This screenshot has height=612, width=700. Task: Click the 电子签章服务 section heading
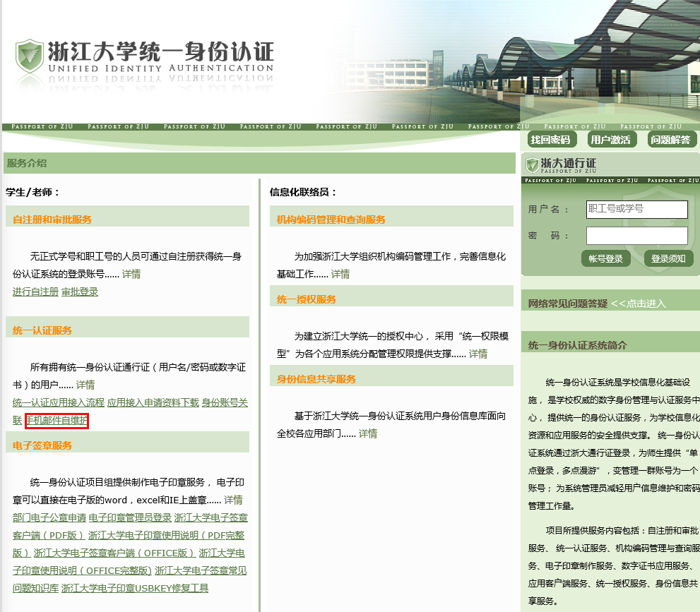tap(42, 445)
